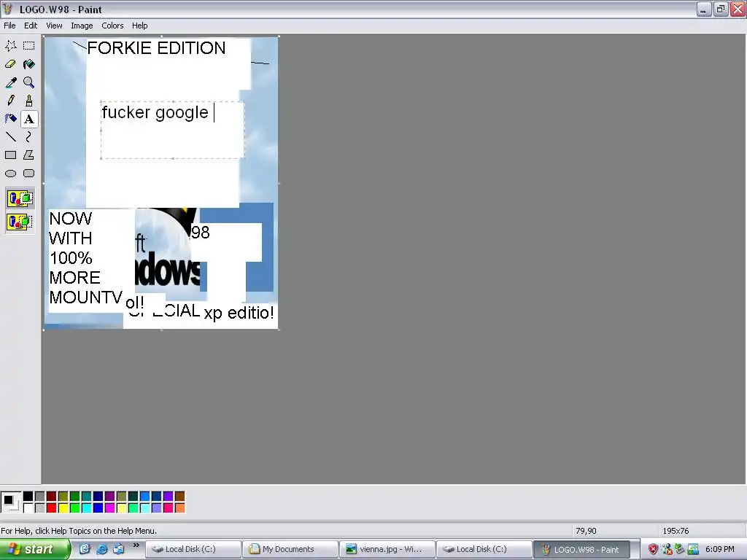Open the Edit menu

(x=31, y=26)
